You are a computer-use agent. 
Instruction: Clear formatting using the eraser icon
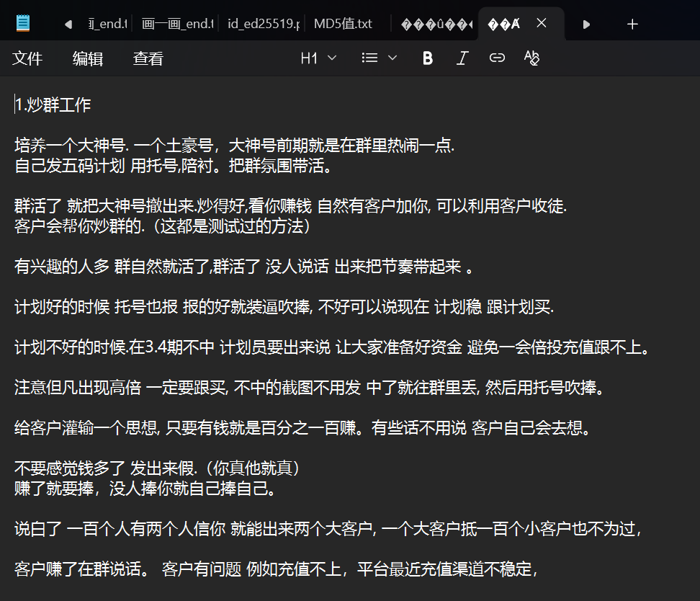532,58
